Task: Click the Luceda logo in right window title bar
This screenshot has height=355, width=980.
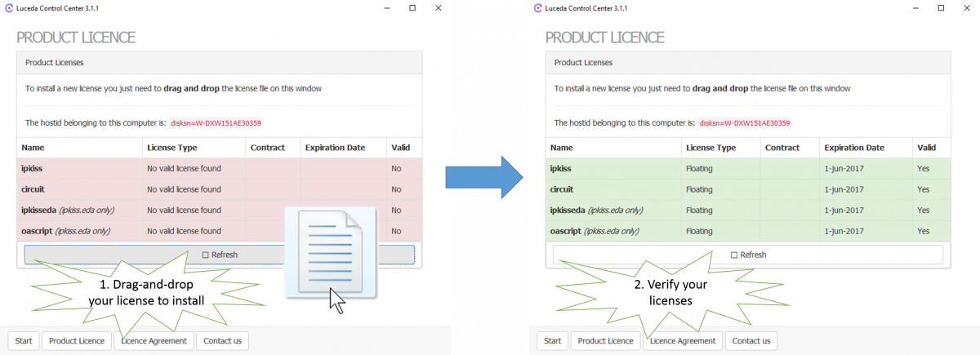Action: click(x=537, y=8)
